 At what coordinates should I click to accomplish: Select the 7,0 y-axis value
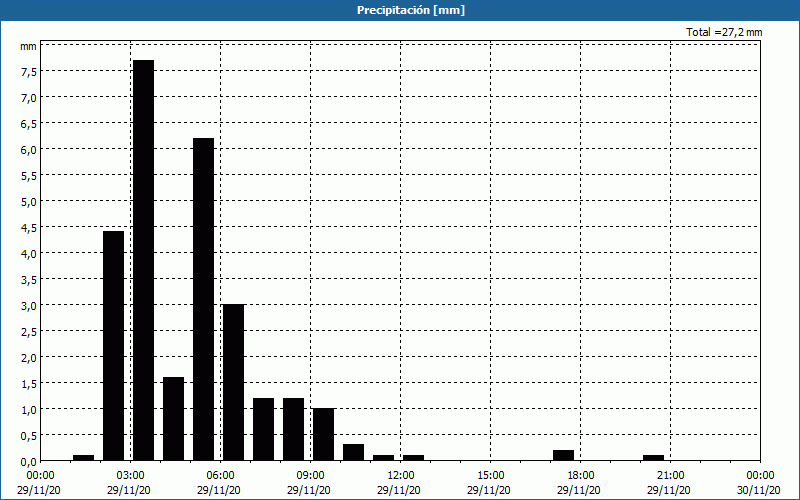[x=29, y=98]
